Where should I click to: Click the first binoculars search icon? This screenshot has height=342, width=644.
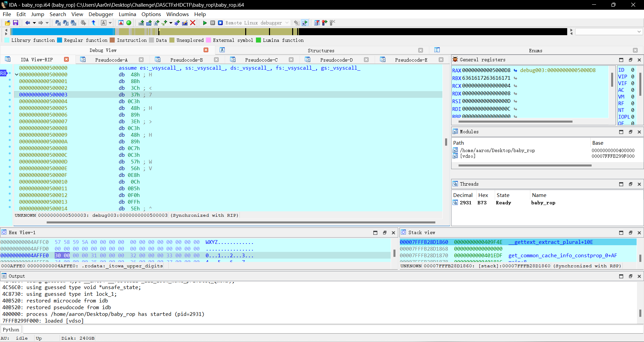point(58,23)
